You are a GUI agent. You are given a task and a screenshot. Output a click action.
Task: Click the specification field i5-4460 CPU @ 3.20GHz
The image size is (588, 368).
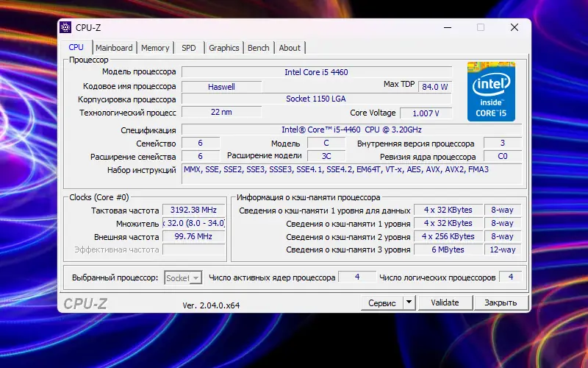351,130
